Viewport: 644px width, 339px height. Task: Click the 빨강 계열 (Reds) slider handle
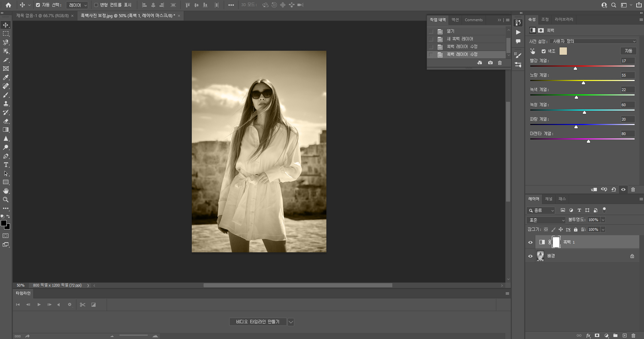pyautogui.click(x=575, y=68)
